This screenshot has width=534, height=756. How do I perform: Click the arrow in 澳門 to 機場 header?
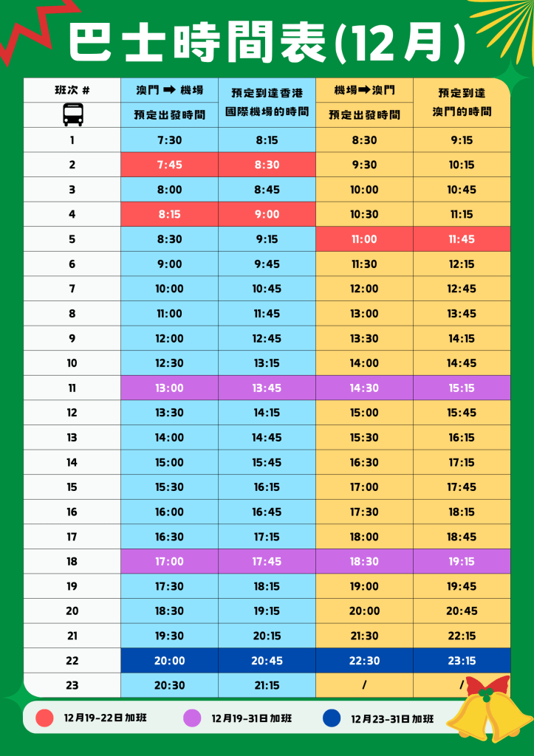click(x=168, y=91)
